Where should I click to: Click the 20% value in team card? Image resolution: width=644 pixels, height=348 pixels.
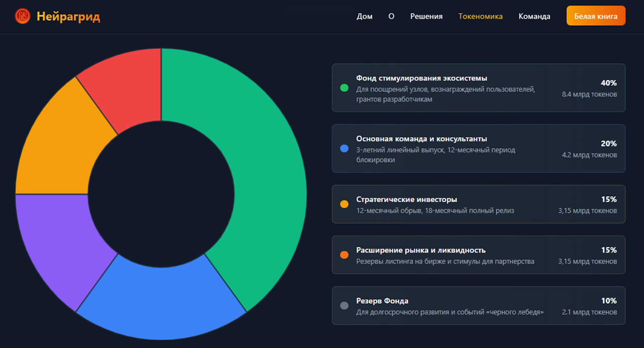pyautogui.click(x=608, y=144)
